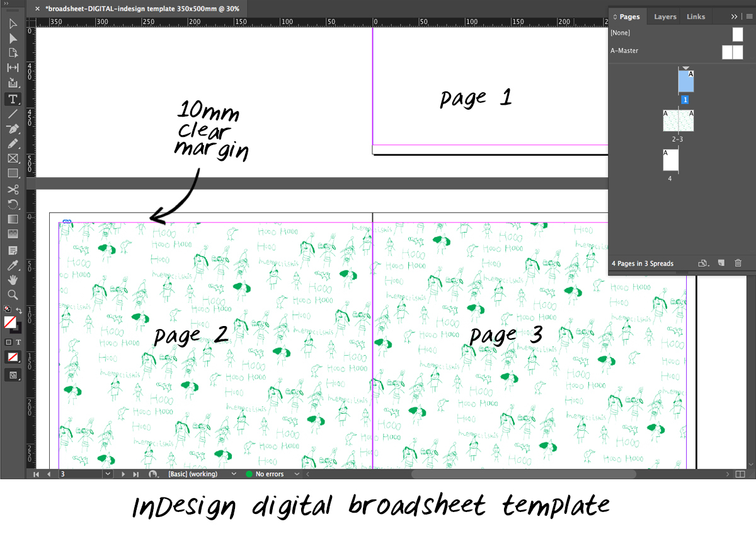
Task: Switch to the Layers tab
Action: coord(665,17)
